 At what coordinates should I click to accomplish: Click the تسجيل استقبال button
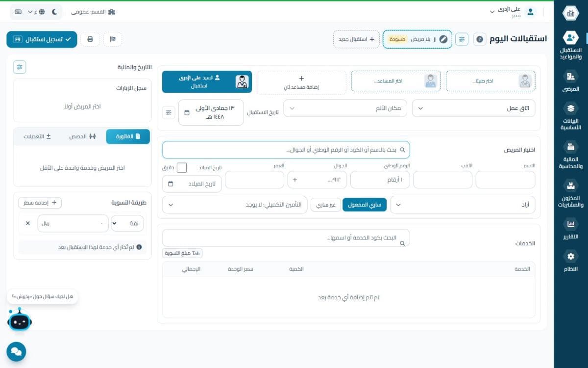[x=42, y=39]
